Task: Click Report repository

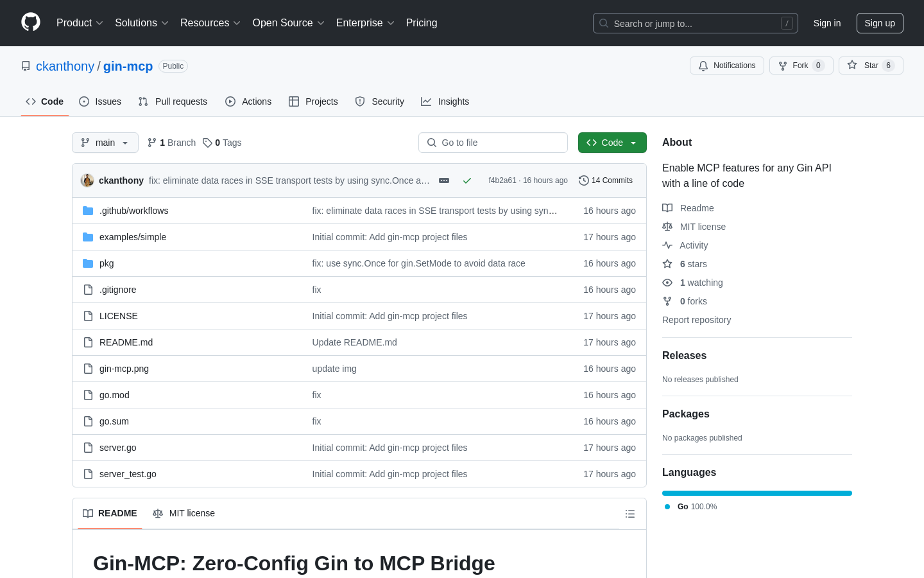Action: tap(696, 320)
